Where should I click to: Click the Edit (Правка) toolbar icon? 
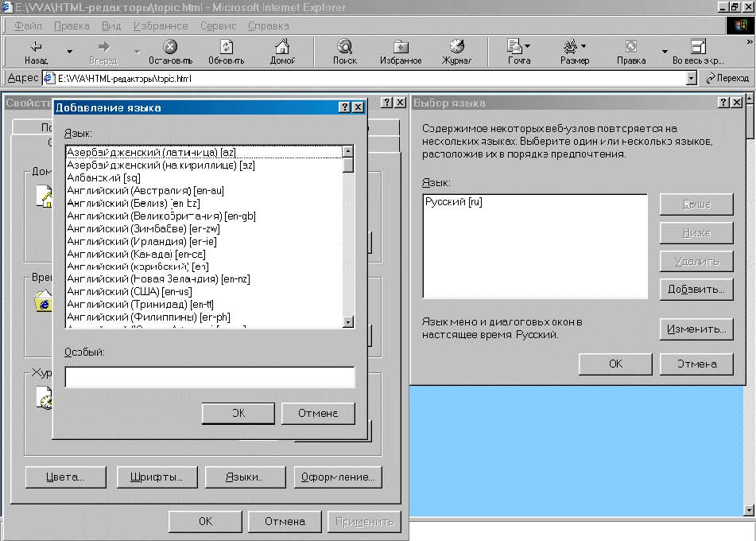click(x=630, y=47)
